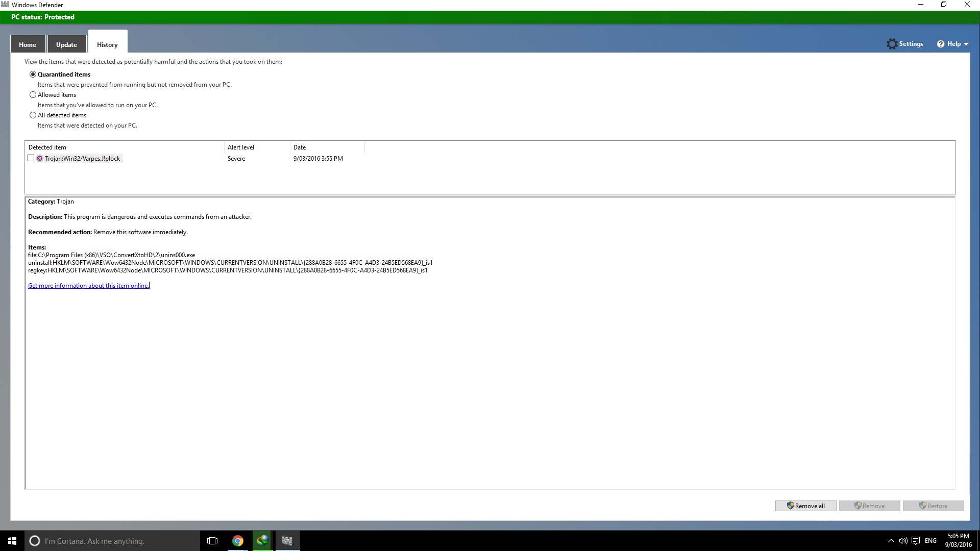980x551 pixels.
Task: Click the Cortana search box
Action: (x=112, y=541)
